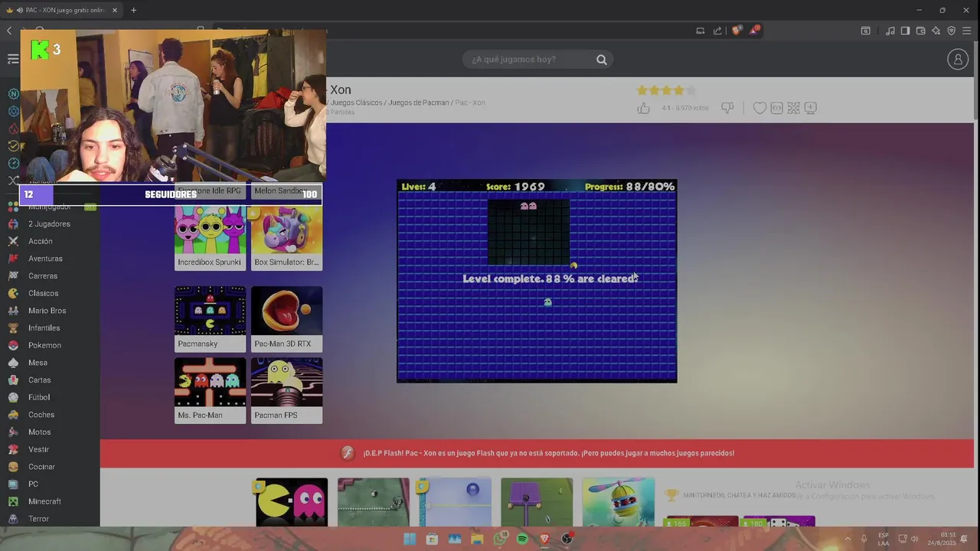Mute the tab using its speaker icon
The height and width of the screenshot is (551, 980).
point(19,10)
